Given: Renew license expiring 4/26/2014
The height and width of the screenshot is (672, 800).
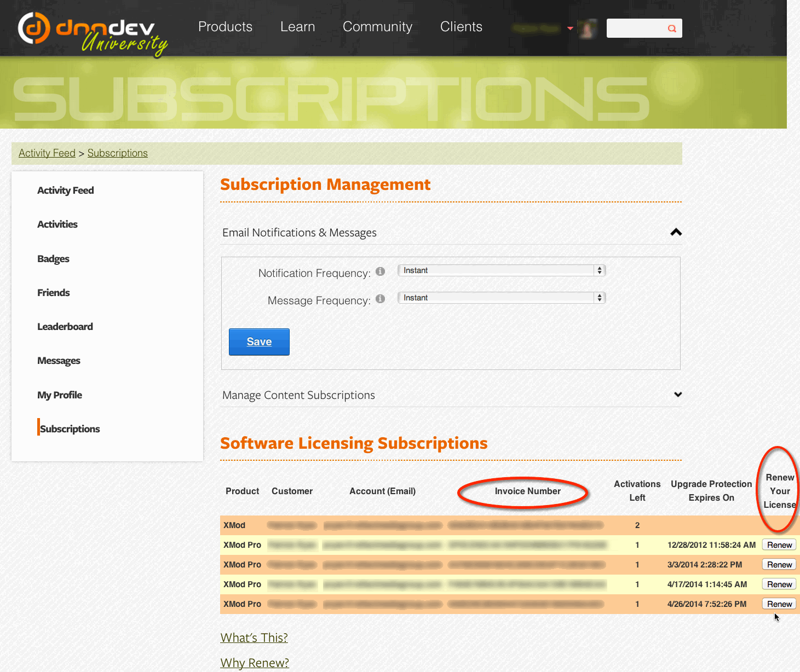Looking at the screenshot, I should [x=779, y=604].
